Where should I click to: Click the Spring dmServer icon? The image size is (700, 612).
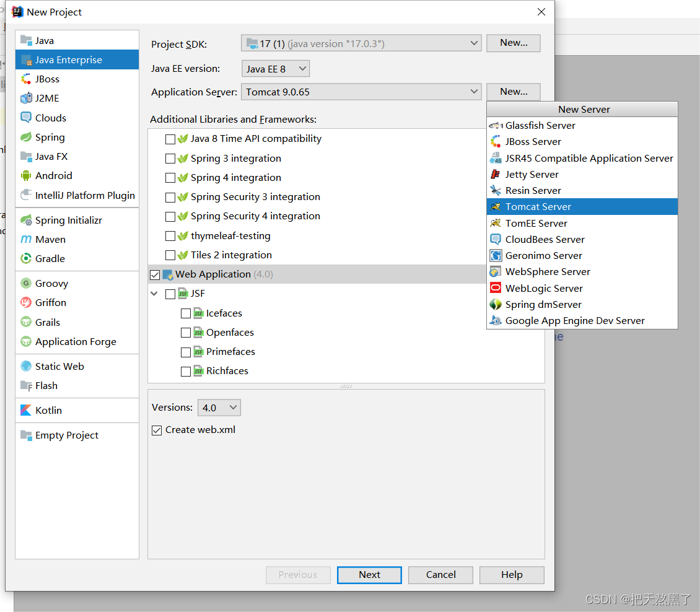tap(496, 304)
